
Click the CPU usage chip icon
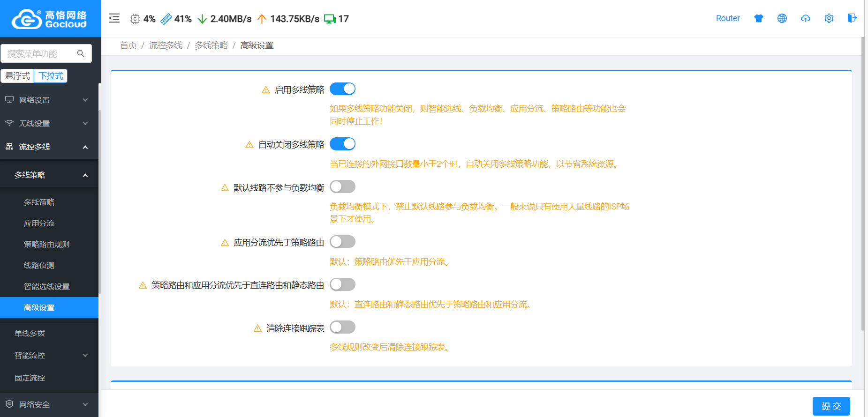coord(135,19)
